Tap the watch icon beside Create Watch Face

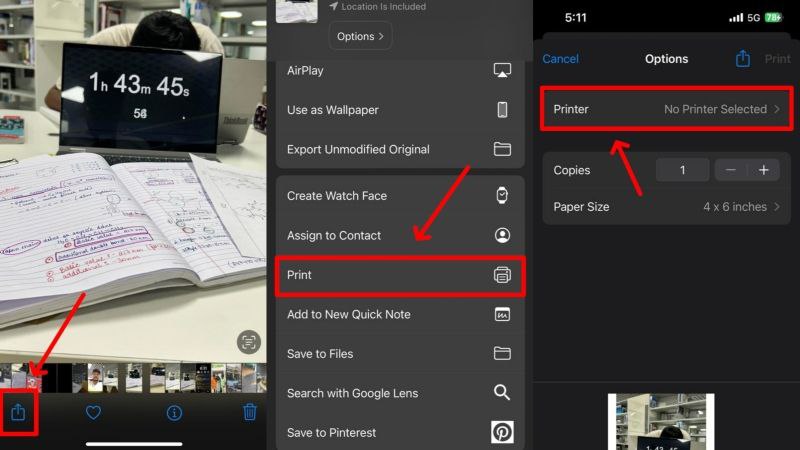502,195
